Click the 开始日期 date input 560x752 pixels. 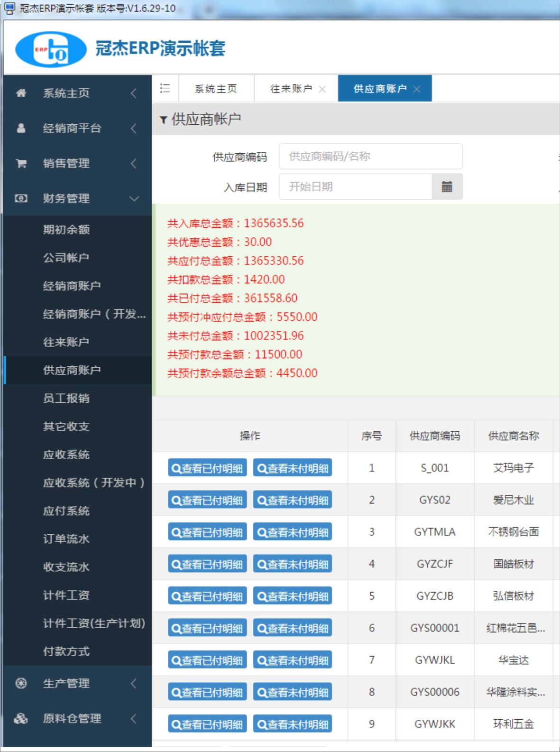pos(356,187)
